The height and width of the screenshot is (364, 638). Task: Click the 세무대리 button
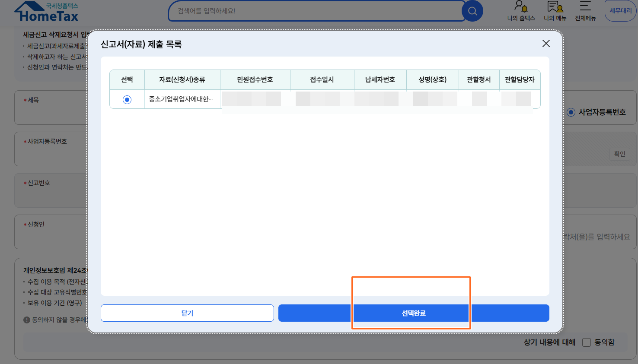621,11
